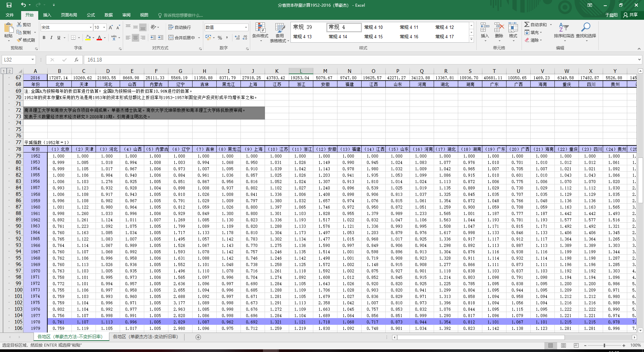This screenshot has width=644, height=352.
Task: Adjust the zoom slider in status bar
Action: [604, 345]
